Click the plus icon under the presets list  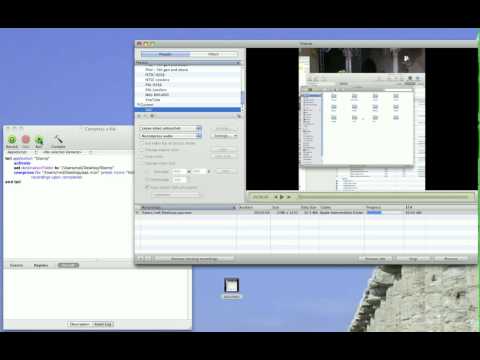[x=140, y=116]
